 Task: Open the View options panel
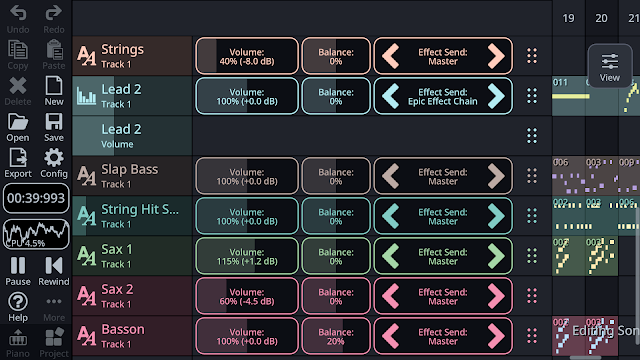point(610,66)
